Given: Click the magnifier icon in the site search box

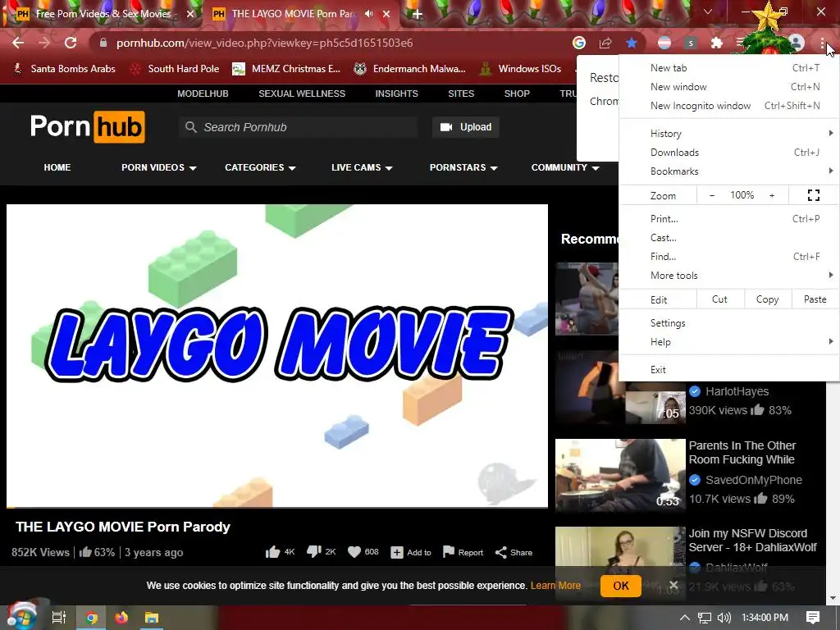Looking at the screenshot, I should 190,127.
